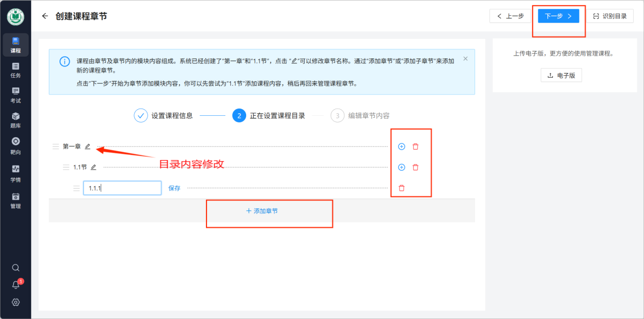The height and width of the screenshot is (319, 644).
Task: Click the 上一步 button
Action: (510, 16)
